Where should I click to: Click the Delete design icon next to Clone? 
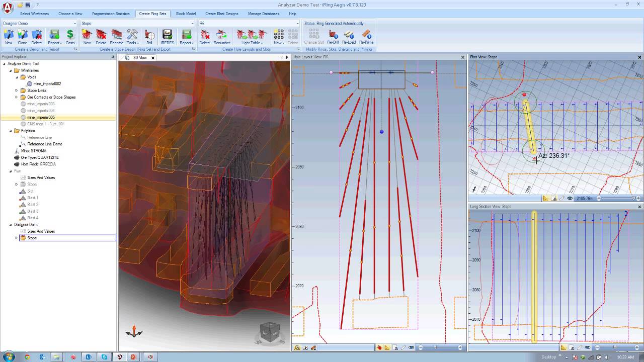[x=37, y=35]
